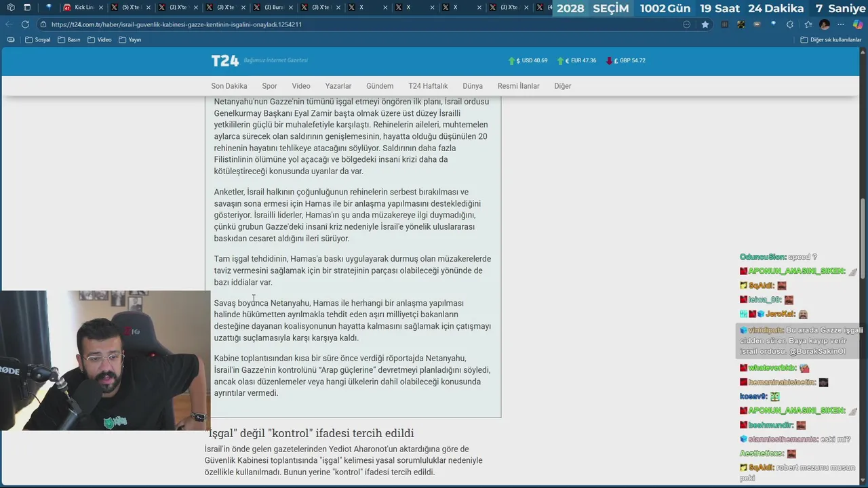This screenshot has width=868, height=488.
Task: Click stannisthemannis's 'eski mi?' message
Action: pyautogui.click(x=795, y=439)
